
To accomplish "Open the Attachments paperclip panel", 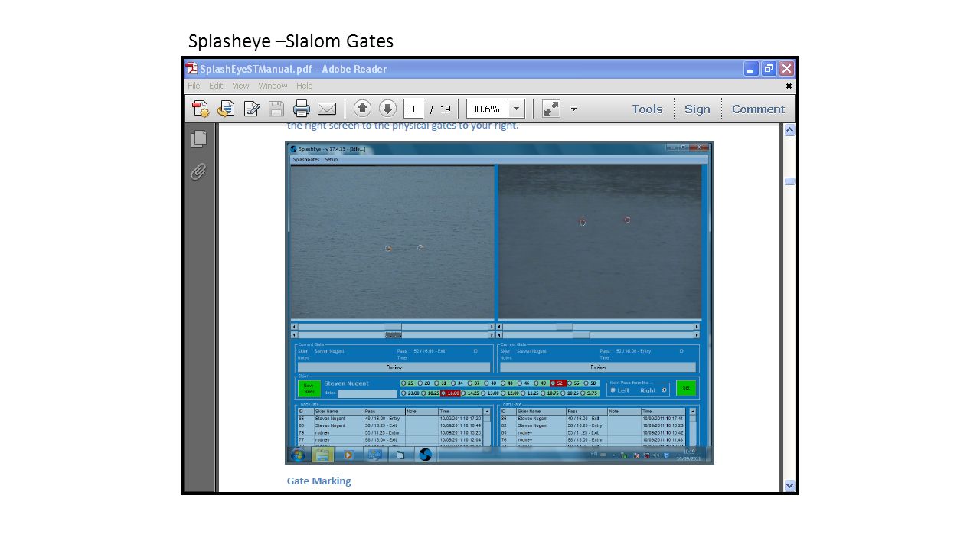I will 199,171.
